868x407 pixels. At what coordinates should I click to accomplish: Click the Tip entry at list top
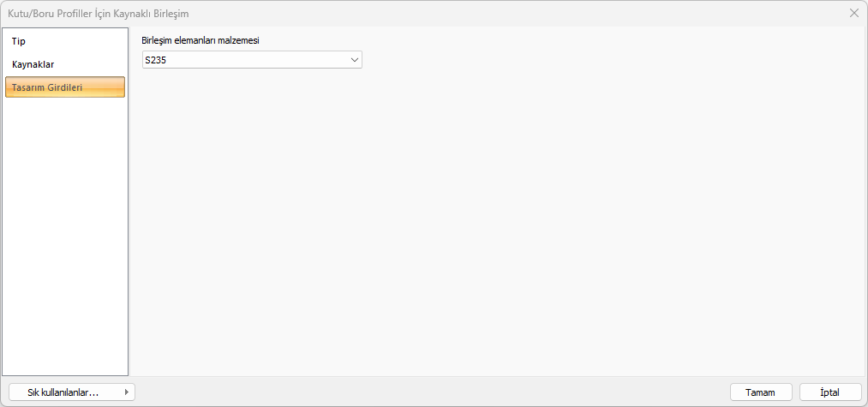click(19, 41)
